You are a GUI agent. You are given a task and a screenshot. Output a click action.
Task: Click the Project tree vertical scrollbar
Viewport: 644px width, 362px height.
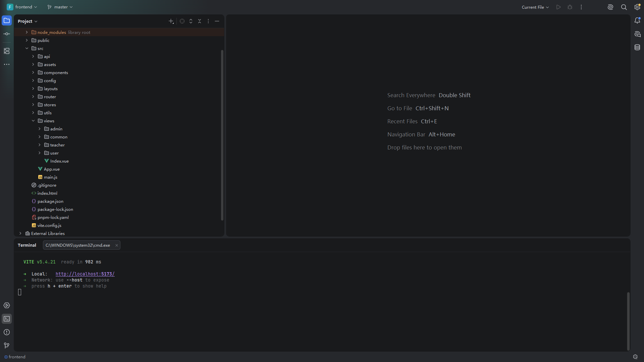coord(222,135)
